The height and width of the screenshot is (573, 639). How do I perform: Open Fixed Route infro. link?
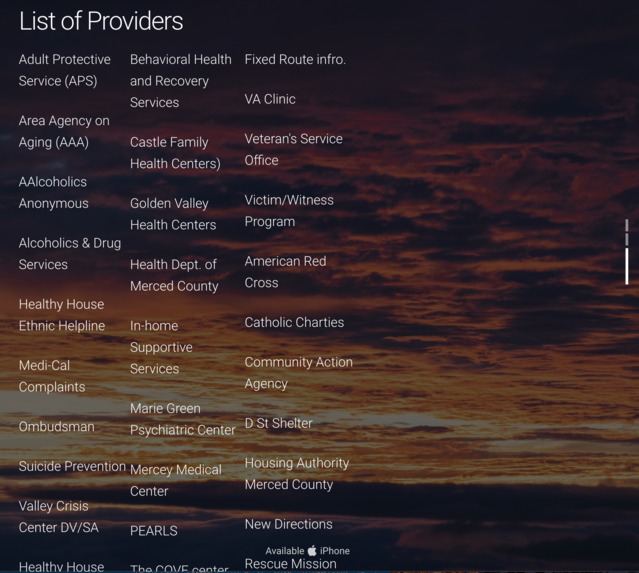coord(295,60)
